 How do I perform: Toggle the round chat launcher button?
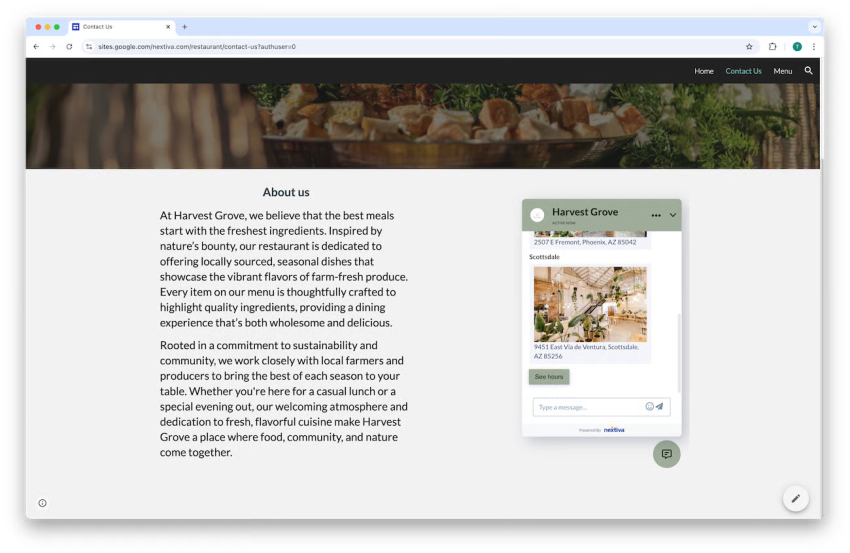[x=666, y=454]
